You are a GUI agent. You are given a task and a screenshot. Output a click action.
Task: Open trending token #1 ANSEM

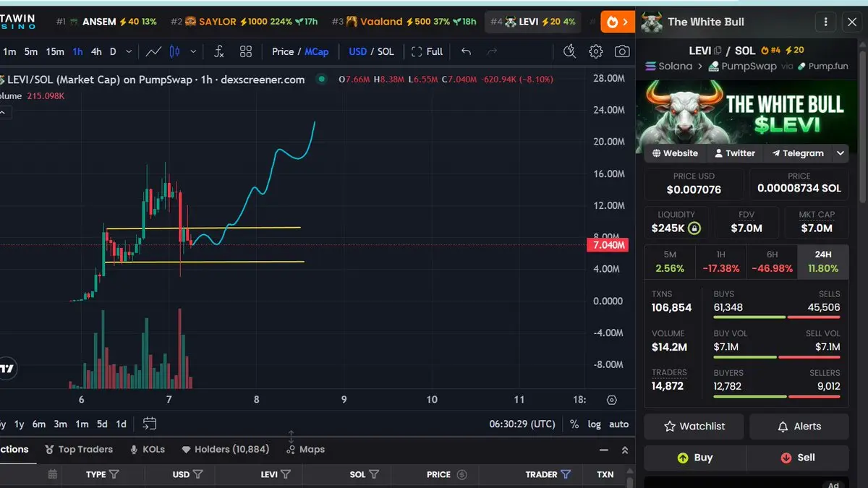(106, 22)
